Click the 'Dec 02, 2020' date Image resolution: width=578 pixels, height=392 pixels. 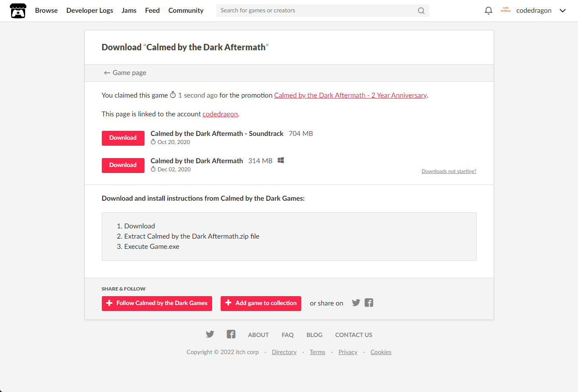pyautogui.click(x=174, y=170)
